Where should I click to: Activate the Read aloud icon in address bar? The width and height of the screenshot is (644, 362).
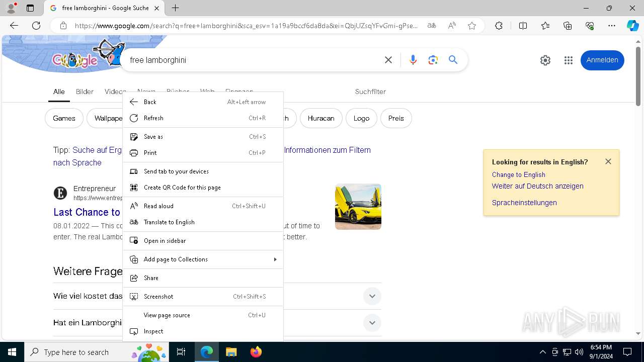click(x=452, y=26)
